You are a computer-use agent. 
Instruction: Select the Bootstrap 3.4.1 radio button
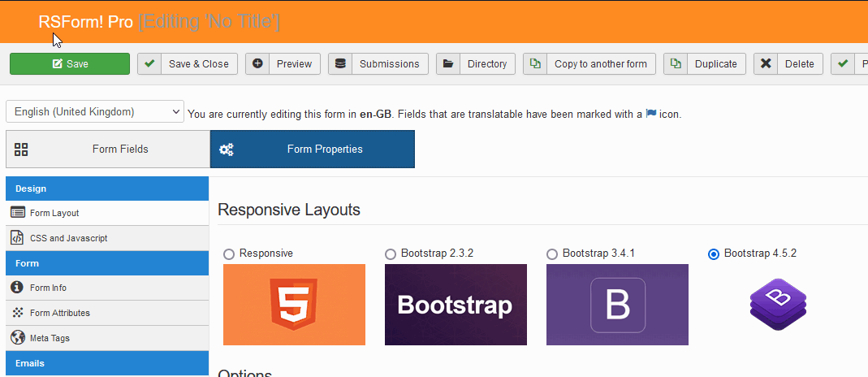click(x=552, y=254)
